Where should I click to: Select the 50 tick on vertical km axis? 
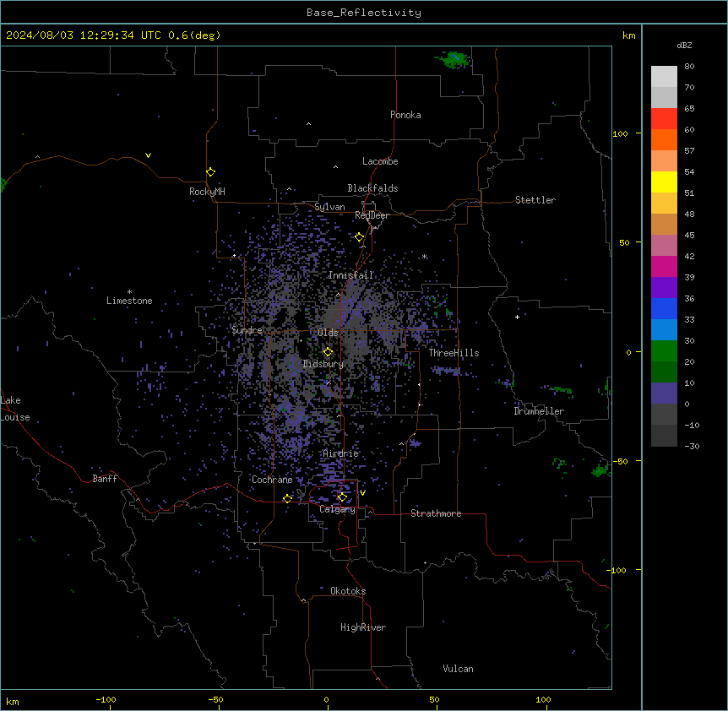[624, 242]
